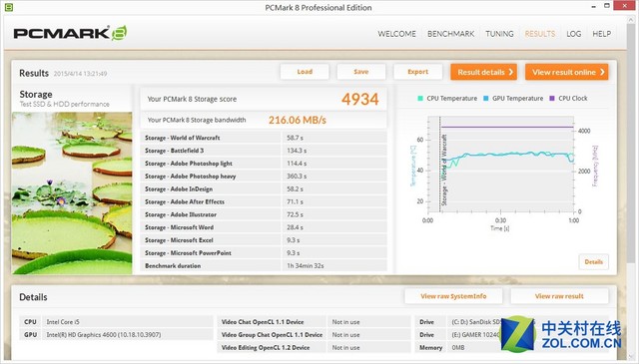Click Video Chat OpenCL 1.1 Device row

(x=314, y=322)
